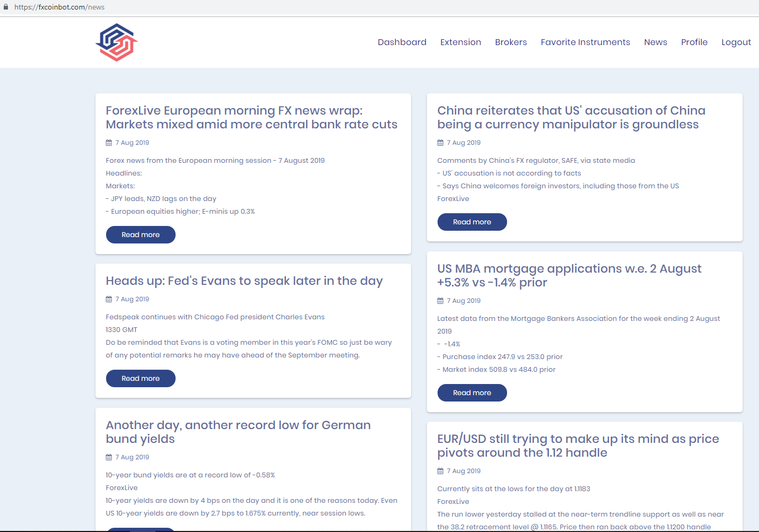Go to the Profile page

point(694,42)
